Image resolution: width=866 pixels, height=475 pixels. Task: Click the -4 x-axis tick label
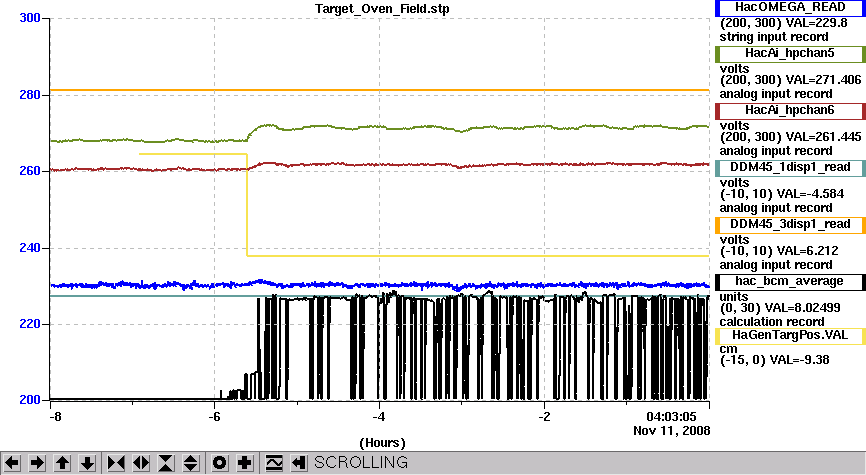[379, 416]
